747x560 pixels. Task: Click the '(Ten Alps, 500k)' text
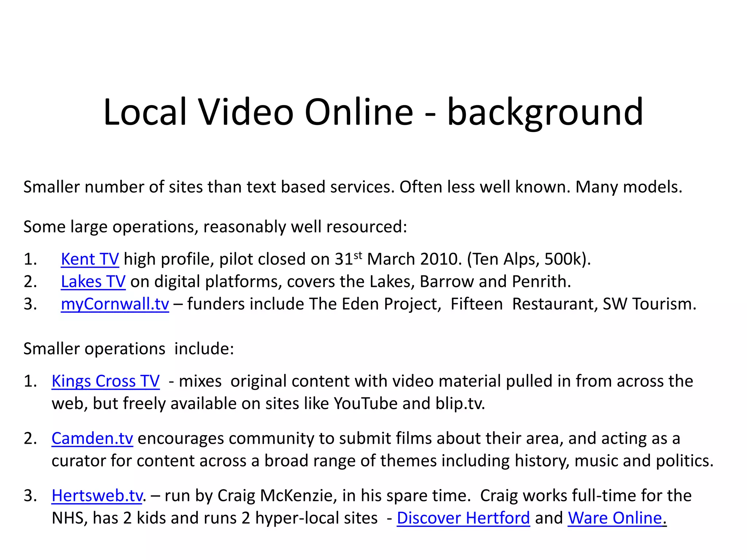[x=529, y=259]
